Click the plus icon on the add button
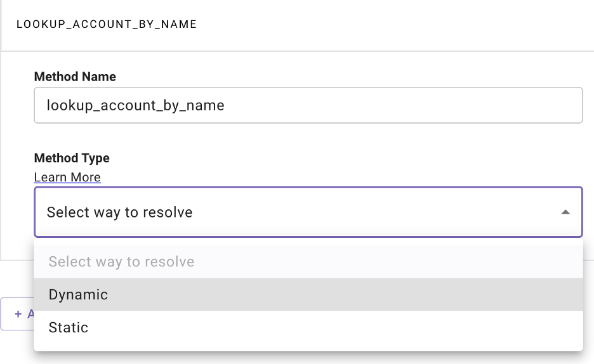This screenshot has height=364, width=594. pyautogui.click(x=18, y=314)
